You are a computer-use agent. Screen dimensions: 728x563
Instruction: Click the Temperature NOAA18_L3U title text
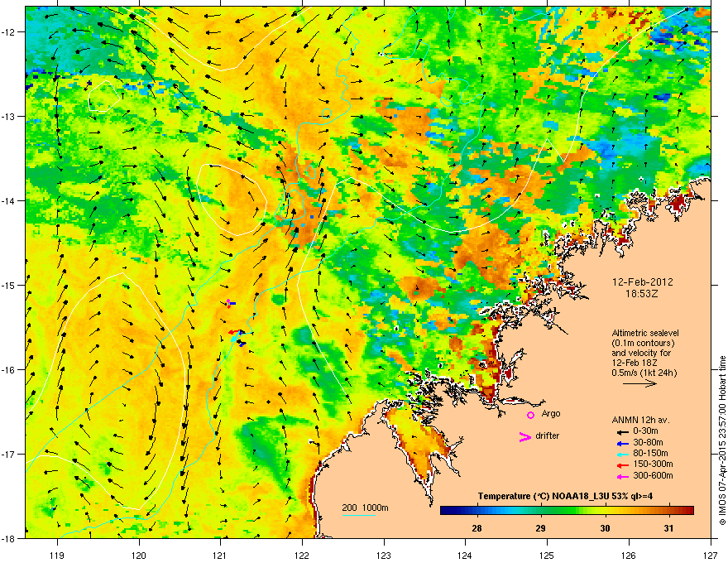pyautogui.click(x=565, y=496)
